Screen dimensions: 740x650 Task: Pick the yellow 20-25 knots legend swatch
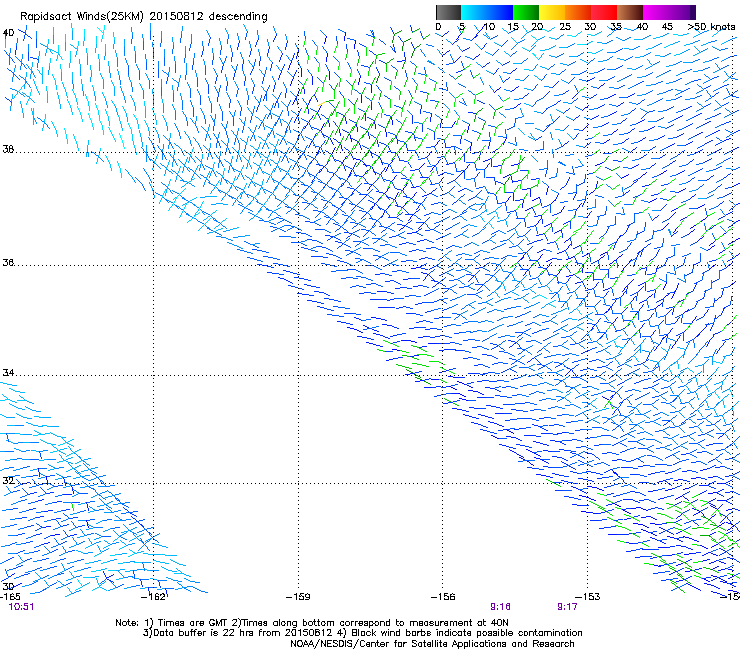(x=552, y=12)
